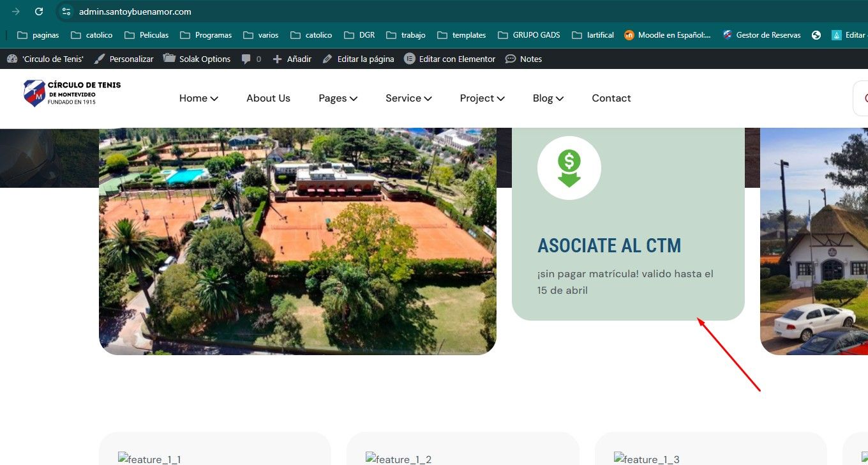
Task: Go to the About Us page
Action: pos(268,98)
